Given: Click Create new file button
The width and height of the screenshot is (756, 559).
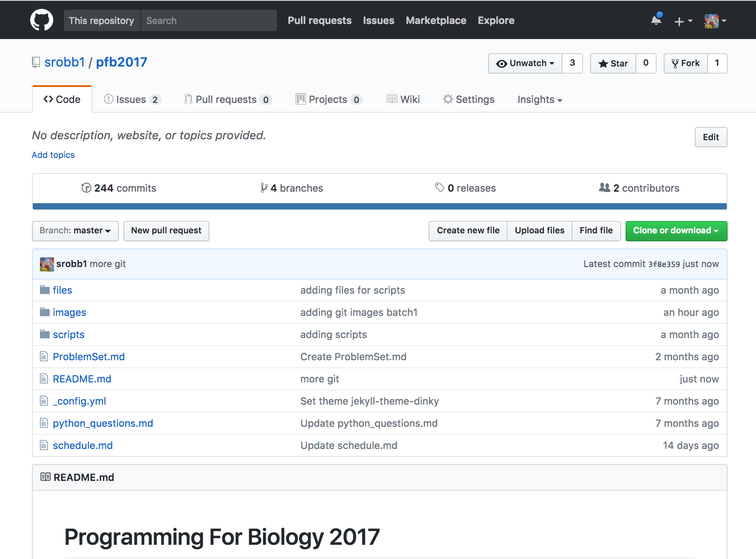Looking at the screenshot, I should [468, 231].
